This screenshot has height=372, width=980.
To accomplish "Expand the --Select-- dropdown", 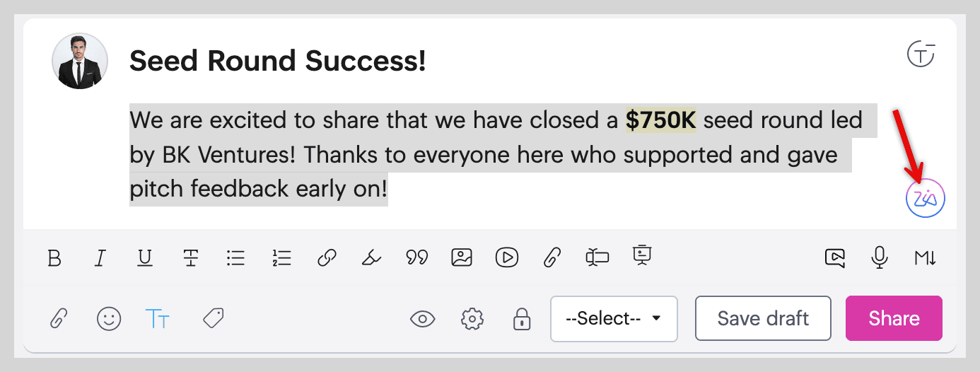I will point(614,319).
